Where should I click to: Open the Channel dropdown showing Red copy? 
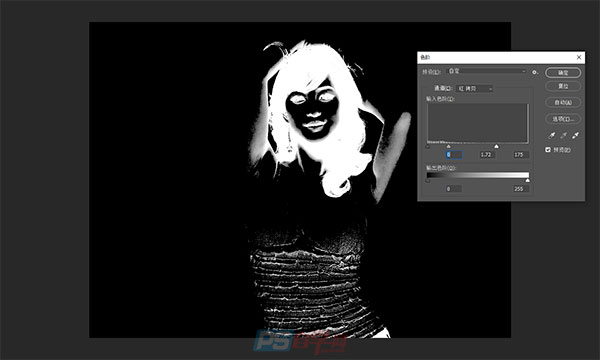point(474,88)
